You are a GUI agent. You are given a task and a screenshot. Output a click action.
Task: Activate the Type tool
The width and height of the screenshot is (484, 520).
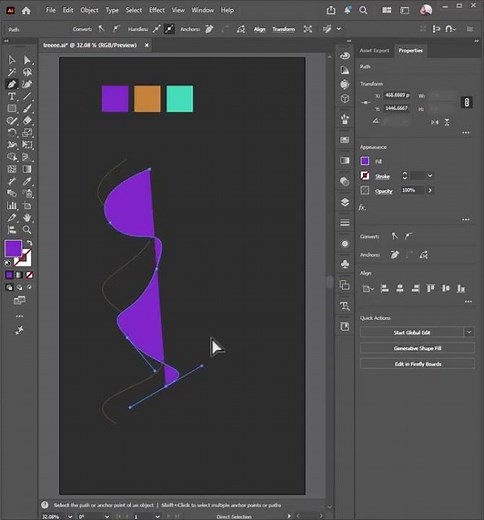pos(12,96)
